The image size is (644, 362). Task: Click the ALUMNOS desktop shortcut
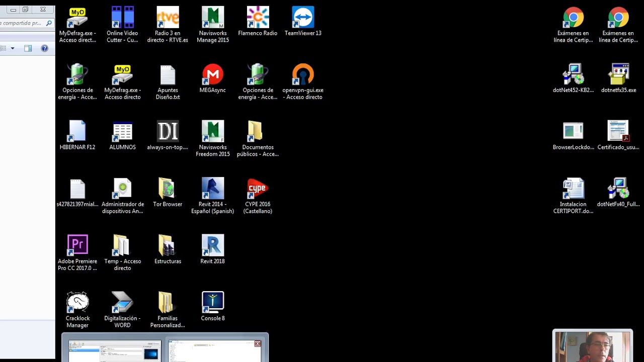(x=122, y=135)
